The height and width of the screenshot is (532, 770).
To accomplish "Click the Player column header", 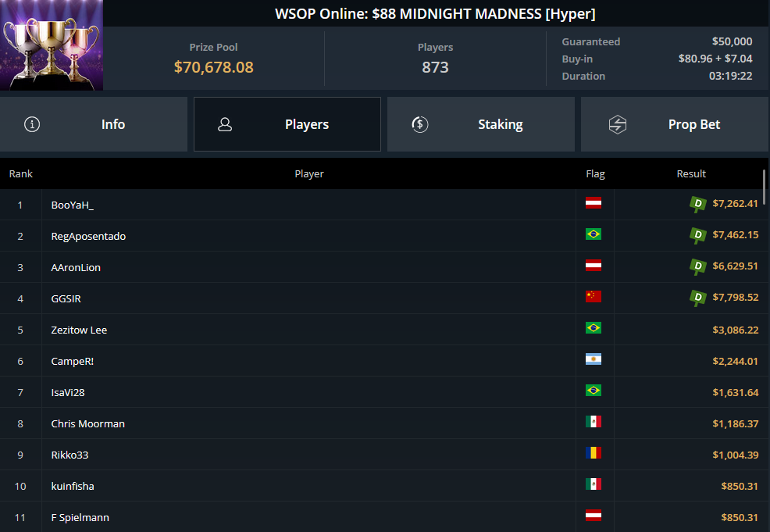I will (x=309, y=173).
